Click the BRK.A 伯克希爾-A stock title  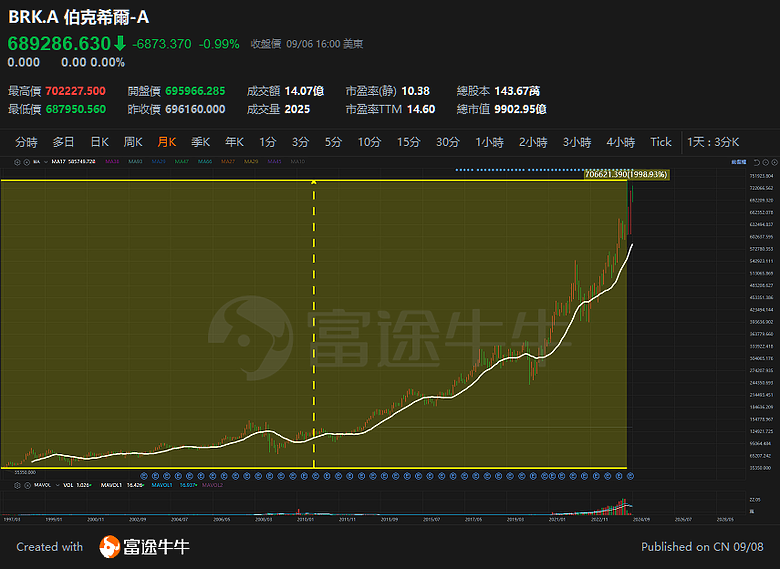[79, 17]
